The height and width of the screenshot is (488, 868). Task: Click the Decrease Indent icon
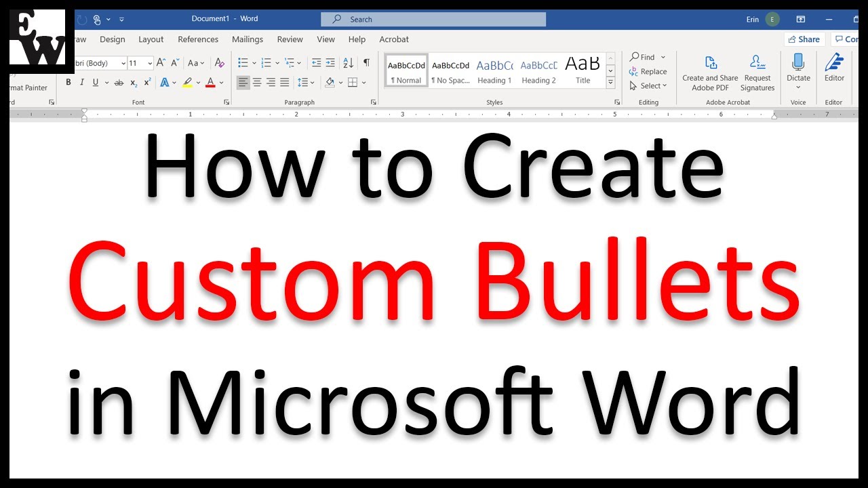[316, 62]
